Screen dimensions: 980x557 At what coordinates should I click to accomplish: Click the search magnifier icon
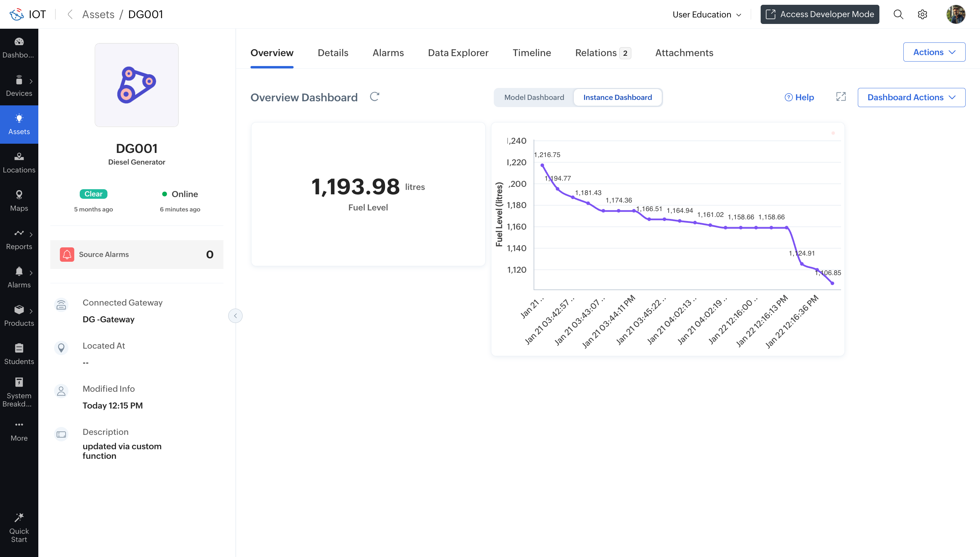click(898, 14)
